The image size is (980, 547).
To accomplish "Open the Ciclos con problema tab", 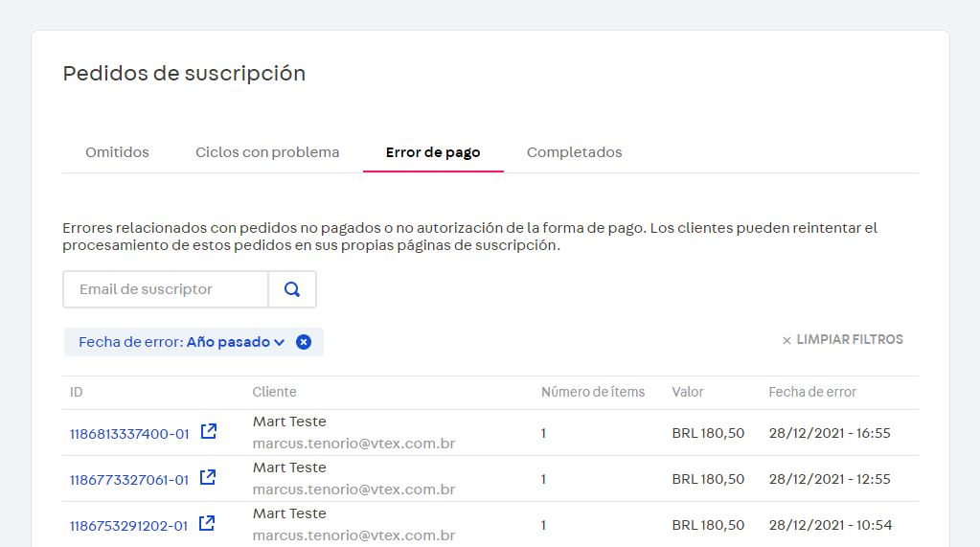I will [267, 152].
